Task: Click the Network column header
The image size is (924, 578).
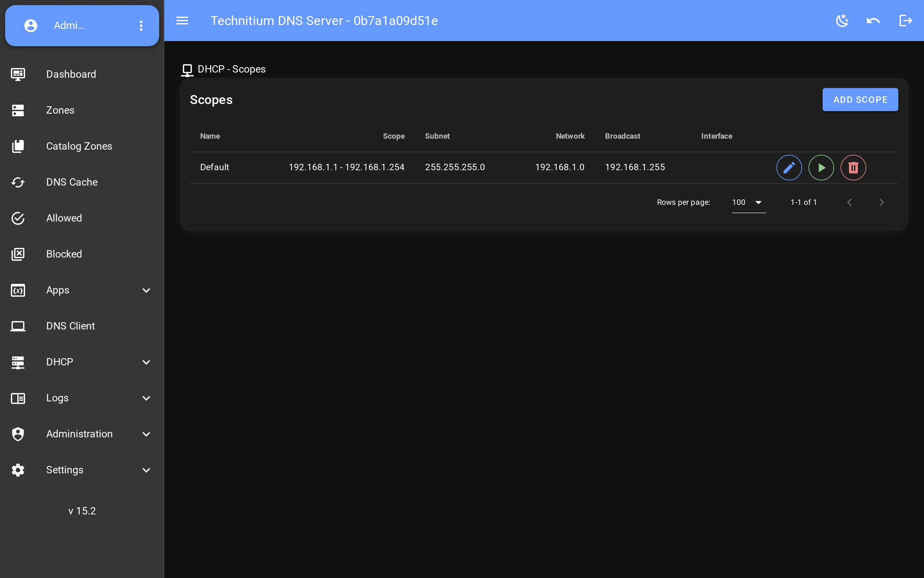Action: (x=570, y=136)
